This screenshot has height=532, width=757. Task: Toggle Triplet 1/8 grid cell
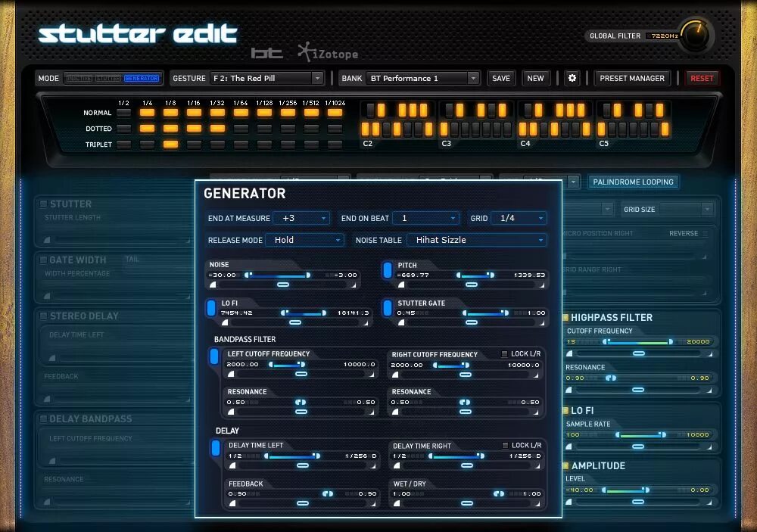coord(170,144)
